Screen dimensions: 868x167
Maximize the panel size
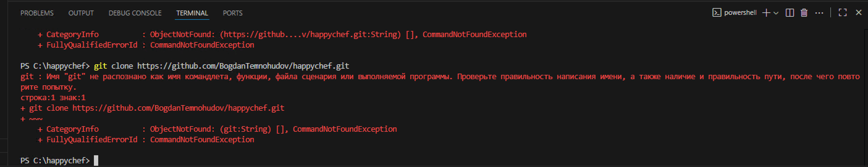(843, 13)
